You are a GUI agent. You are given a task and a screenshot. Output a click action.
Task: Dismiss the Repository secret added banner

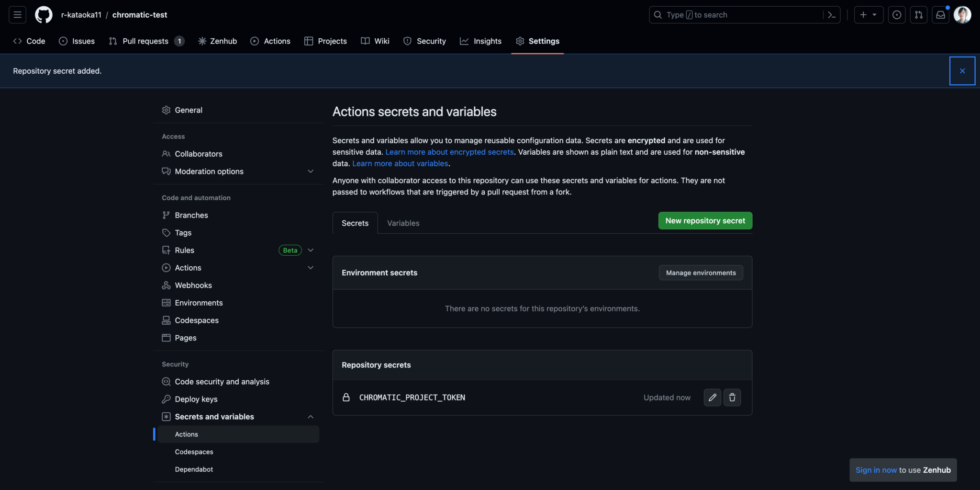point(962,71)
